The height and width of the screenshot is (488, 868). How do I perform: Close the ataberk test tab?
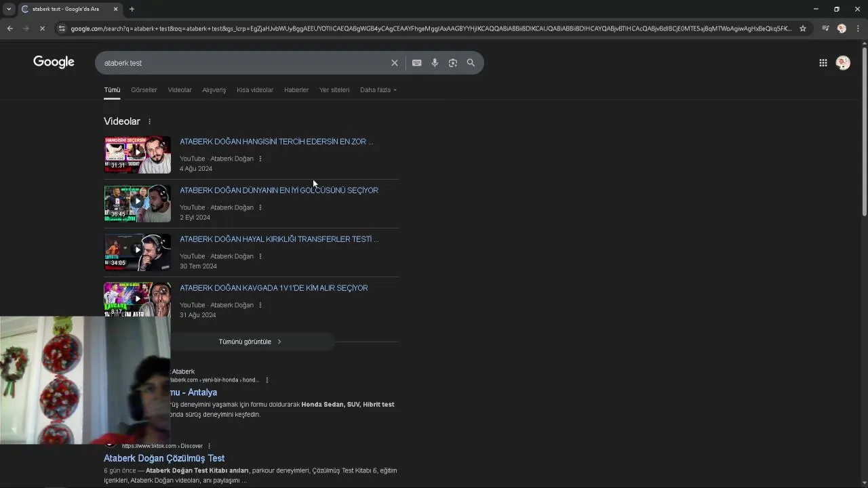click(115, 9)
